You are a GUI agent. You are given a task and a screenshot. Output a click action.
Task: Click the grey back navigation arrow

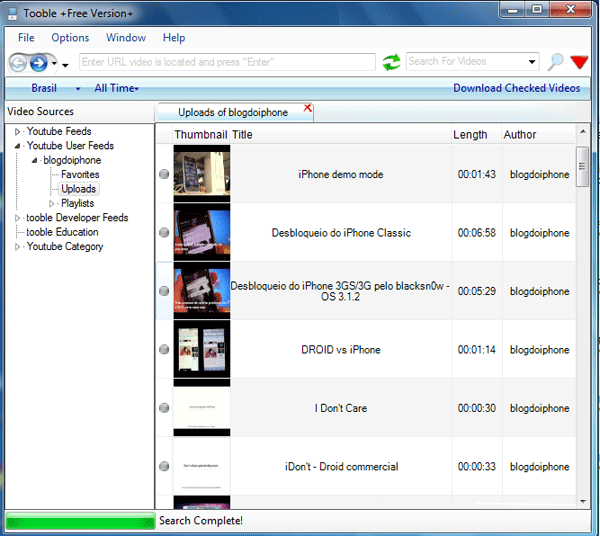19,63
